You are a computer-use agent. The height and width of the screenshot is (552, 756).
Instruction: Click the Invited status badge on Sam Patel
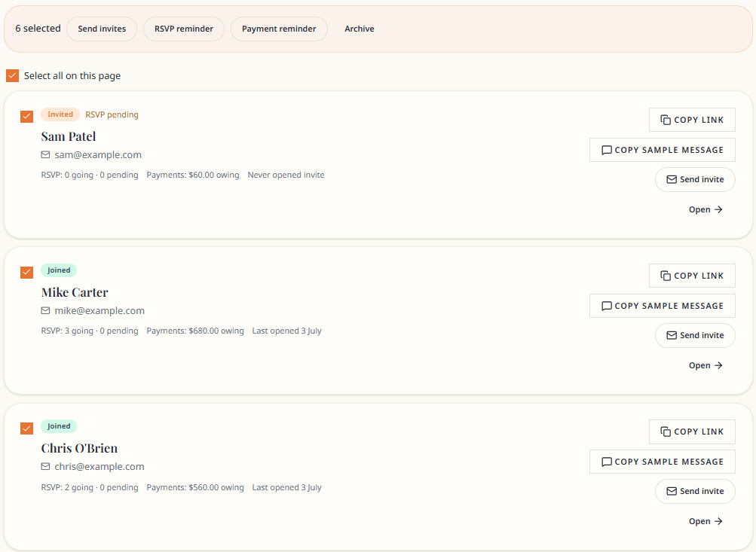(x=60, y=114)
